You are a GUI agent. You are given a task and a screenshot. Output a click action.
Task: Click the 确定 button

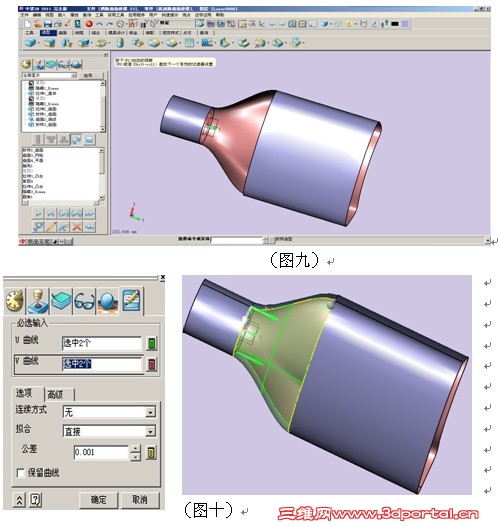(x=98, y=500)
